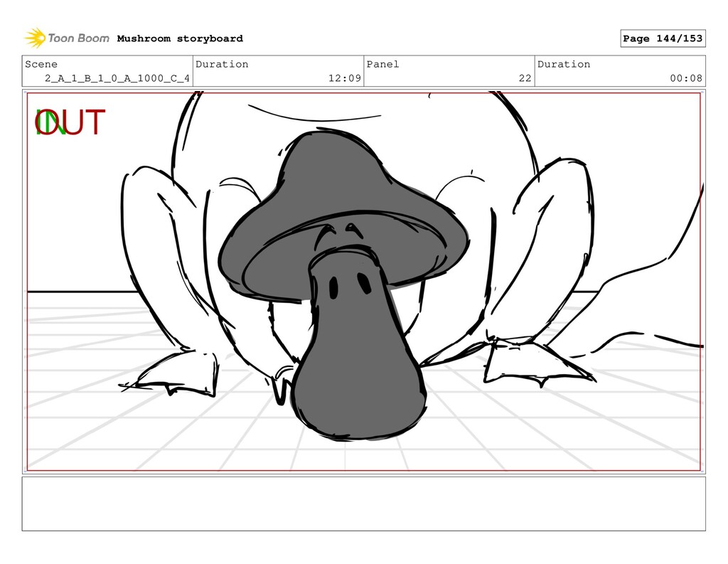Click scene name '2_A_1_B_1_0_A_1000_C_4'

(x=117, y=78)
